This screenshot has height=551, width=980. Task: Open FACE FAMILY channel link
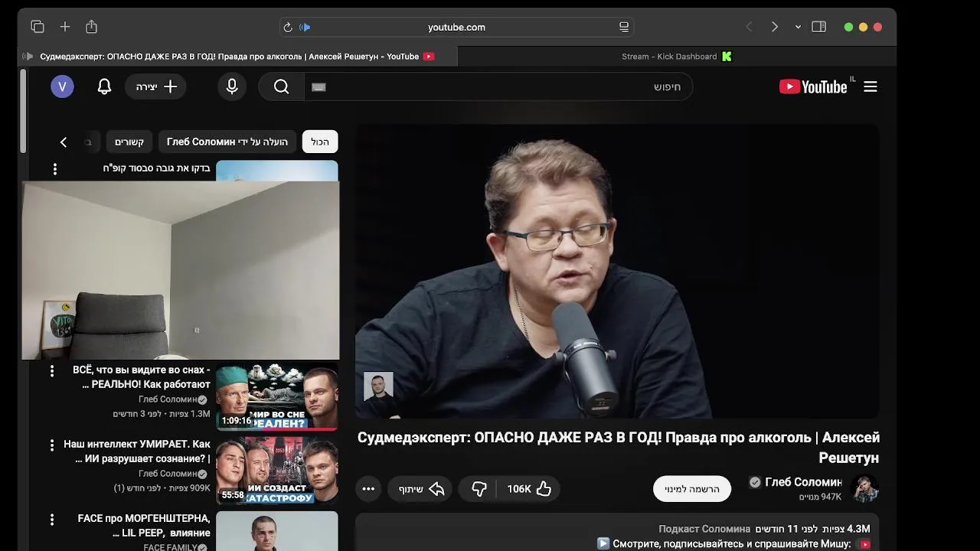[175, 547]
